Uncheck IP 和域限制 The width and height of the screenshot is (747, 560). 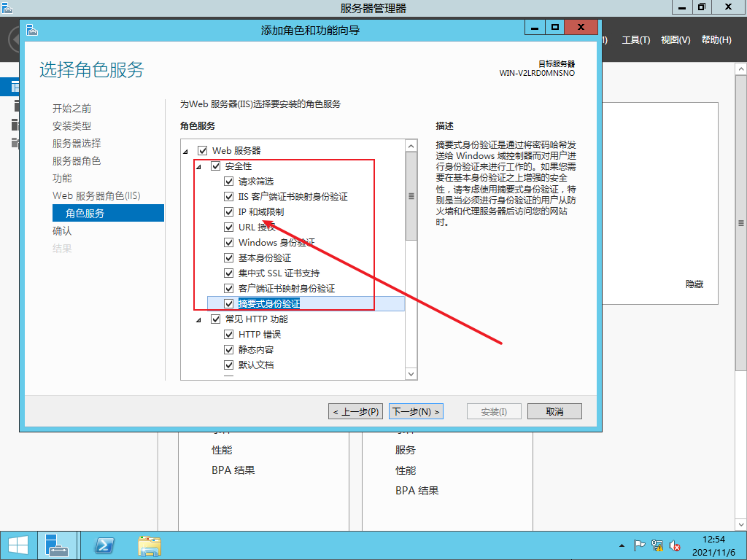tap(228, 211)
